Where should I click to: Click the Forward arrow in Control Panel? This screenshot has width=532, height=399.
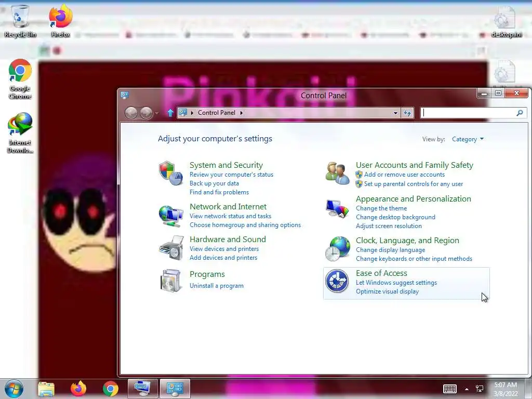coord(146,113)
